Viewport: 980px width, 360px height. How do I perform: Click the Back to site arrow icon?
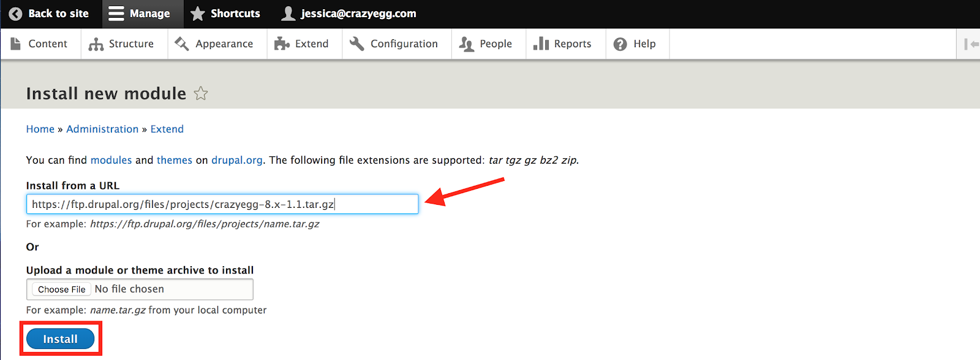point(15,13)
